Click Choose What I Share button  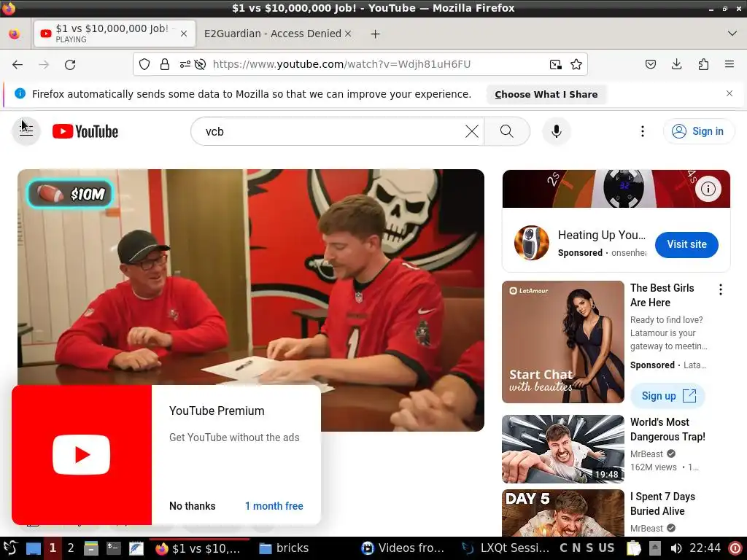tap(546, 94)
